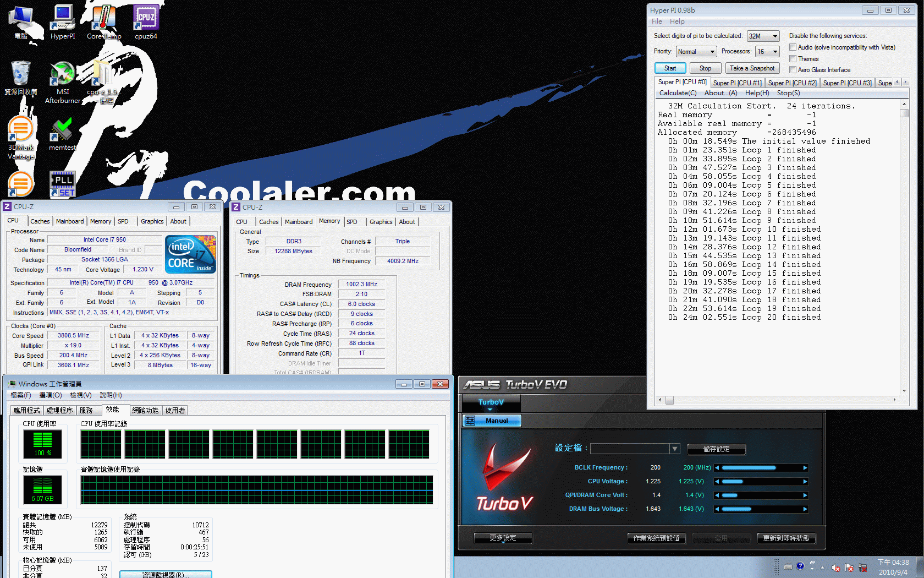The width and height of the screenshot is (924, 578).
Task: Click the Start button in Hyper PI
Action: [x=670, y=68]
